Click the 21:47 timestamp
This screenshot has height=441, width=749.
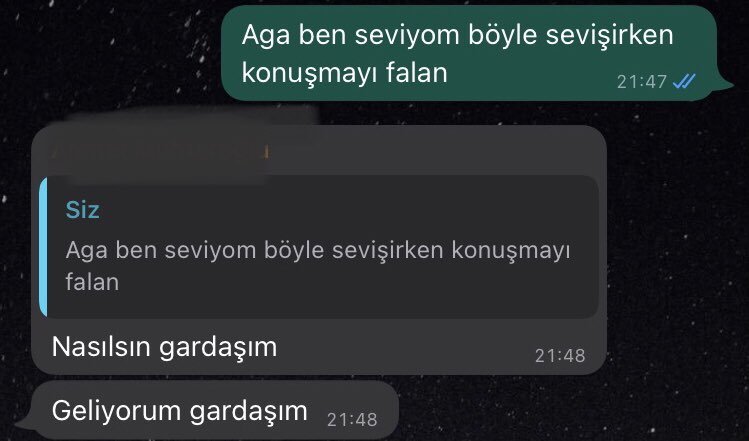642,82
